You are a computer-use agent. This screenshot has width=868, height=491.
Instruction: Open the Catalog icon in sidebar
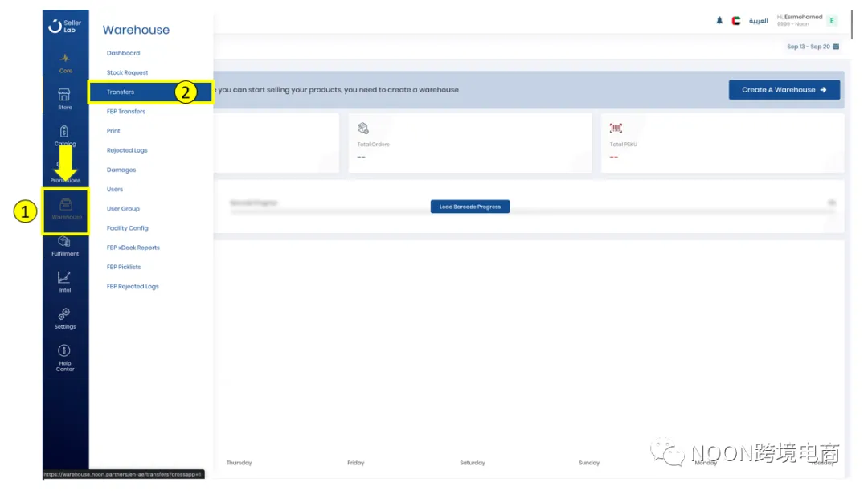point(65,133)
